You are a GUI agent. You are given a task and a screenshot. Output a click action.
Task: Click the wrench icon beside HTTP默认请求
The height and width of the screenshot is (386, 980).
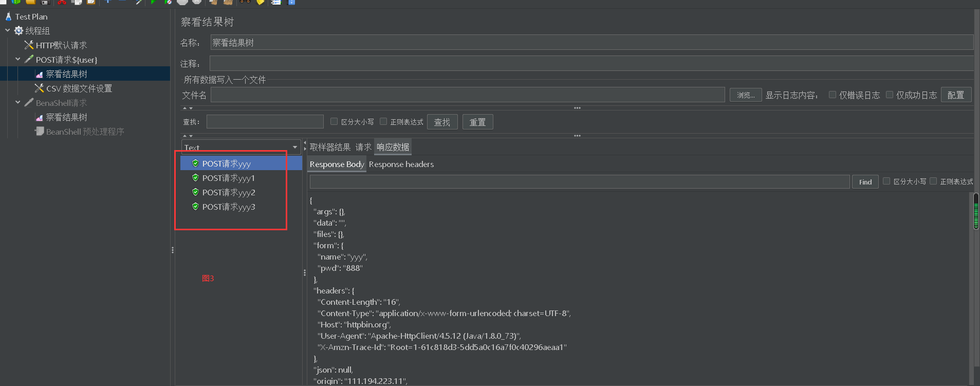pyautogui.click(x=29, y=45)
